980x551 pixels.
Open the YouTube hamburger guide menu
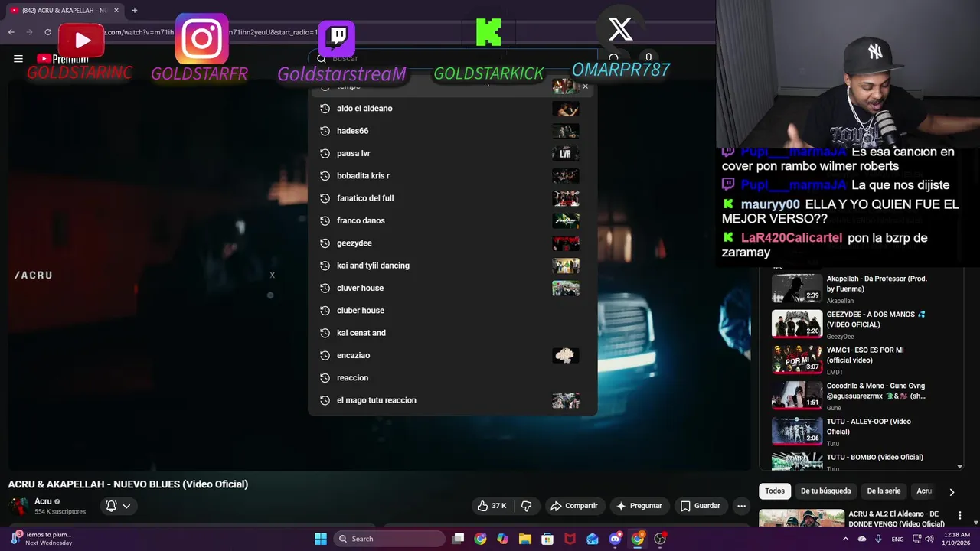pyautogui.click(x=18, y=58)
